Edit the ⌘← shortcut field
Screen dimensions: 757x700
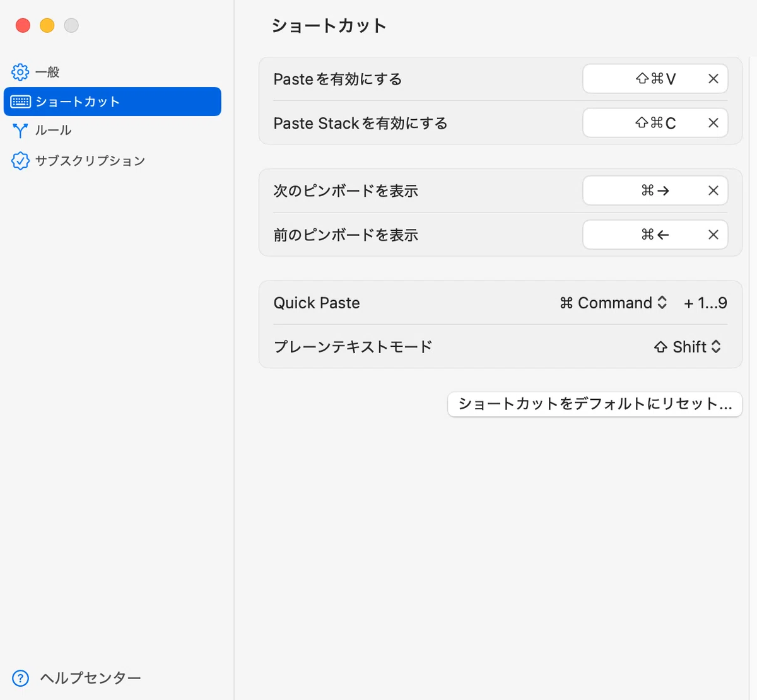pos(655,235)
